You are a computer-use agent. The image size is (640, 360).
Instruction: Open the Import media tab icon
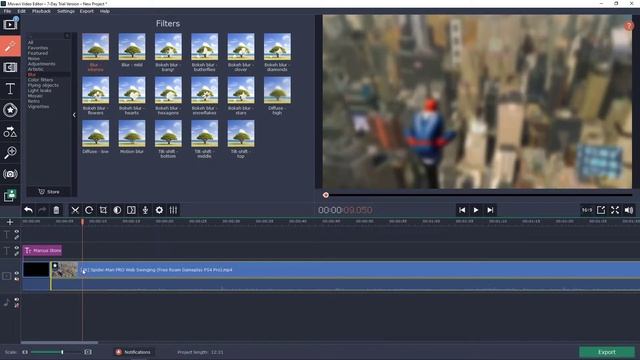click(x=10, y=24)
